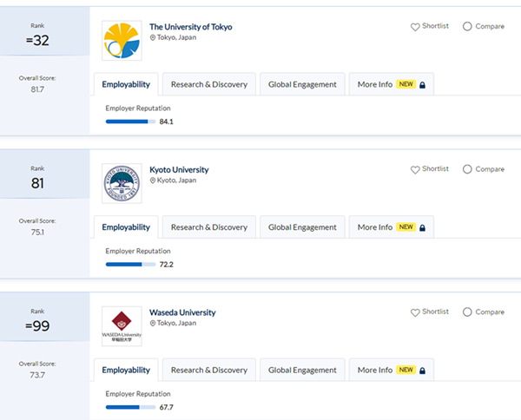Open Employability tab for Kyoto University
Image resolution: width=521 pixels, height=420 pixels.
click(126, 227)
